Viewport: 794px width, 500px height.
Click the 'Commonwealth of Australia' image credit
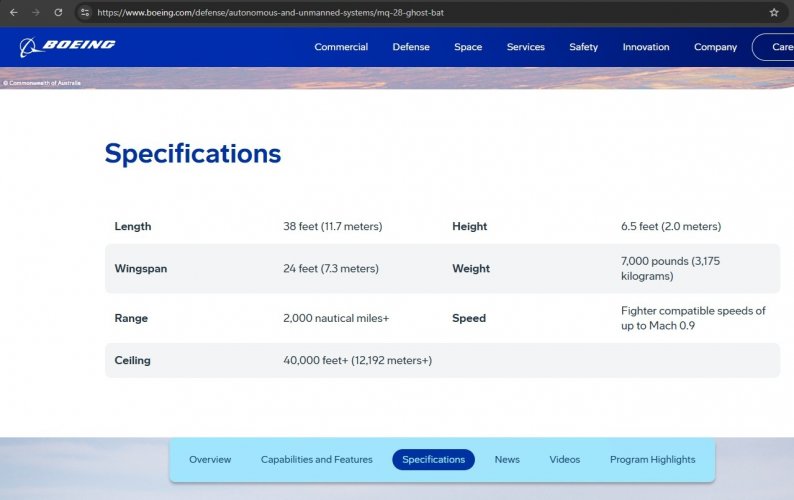click(x=42, y=83)
